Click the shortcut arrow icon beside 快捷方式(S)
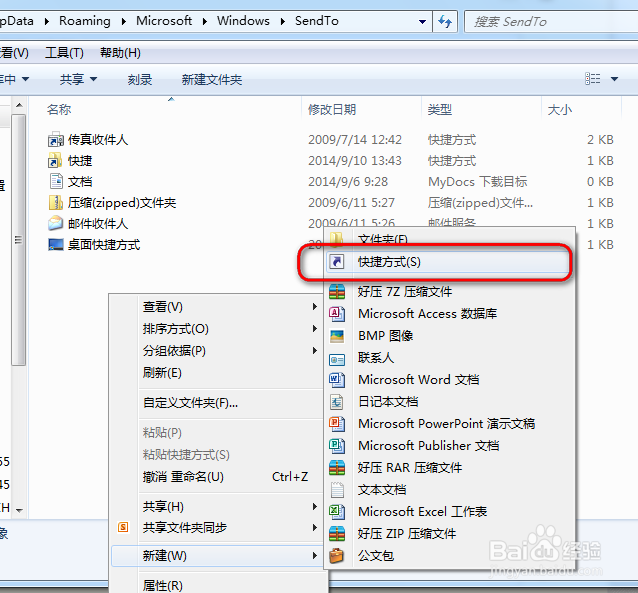Image resolution: width=638 pixels, height=593 pixels. [336, 262]
